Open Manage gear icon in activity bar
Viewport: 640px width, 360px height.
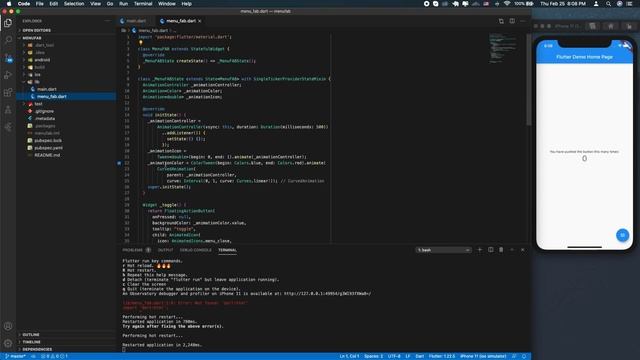[x=8, y=343]
